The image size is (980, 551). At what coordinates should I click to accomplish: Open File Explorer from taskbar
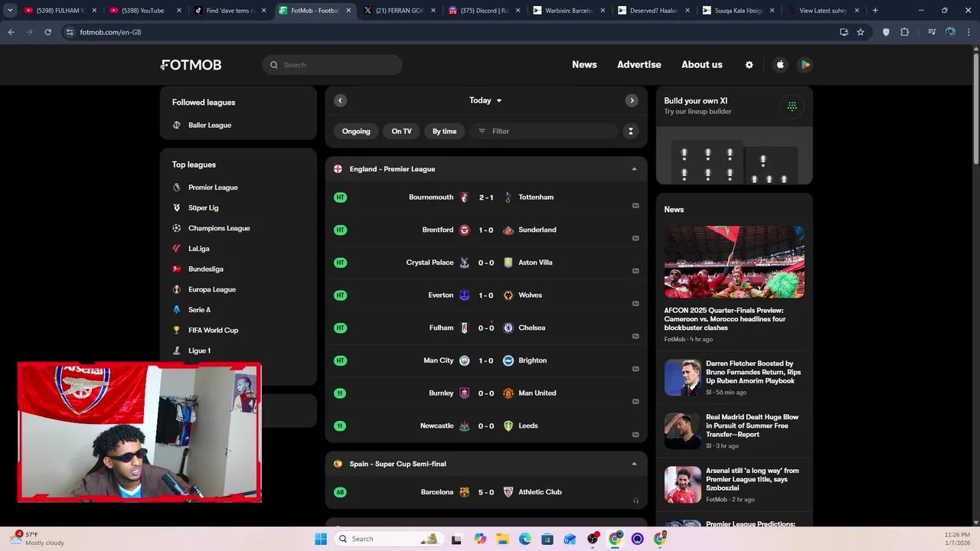tap(502, 539)
